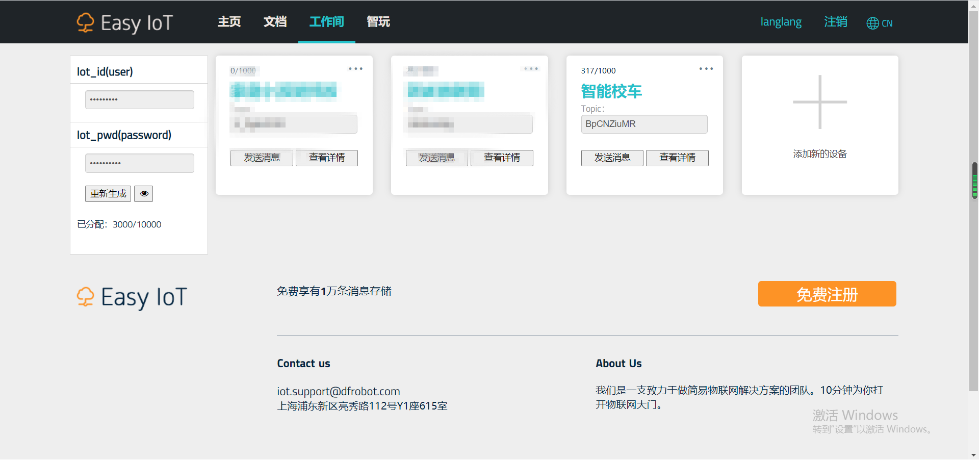
Task: Click the About Us heading
Action: 618,364
